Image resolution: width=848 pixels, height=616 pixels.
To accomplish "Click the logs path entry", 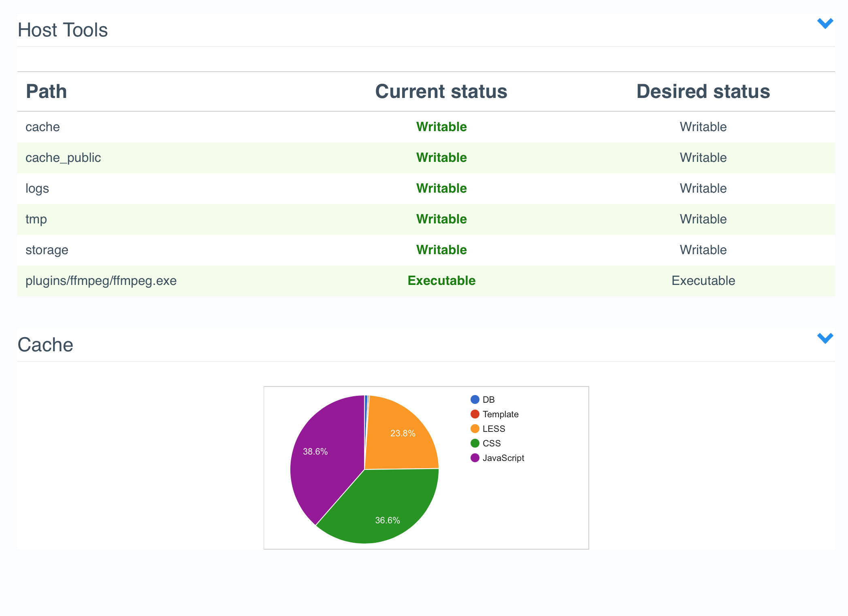I will pos(37,188).
